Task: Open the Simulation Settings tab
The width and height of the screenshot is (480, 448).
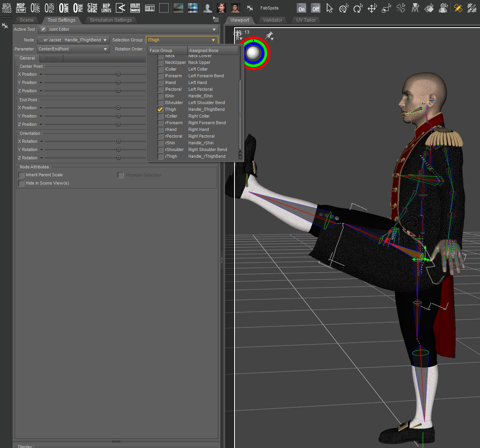Action: pyautogui.click(x=111, y=20)
